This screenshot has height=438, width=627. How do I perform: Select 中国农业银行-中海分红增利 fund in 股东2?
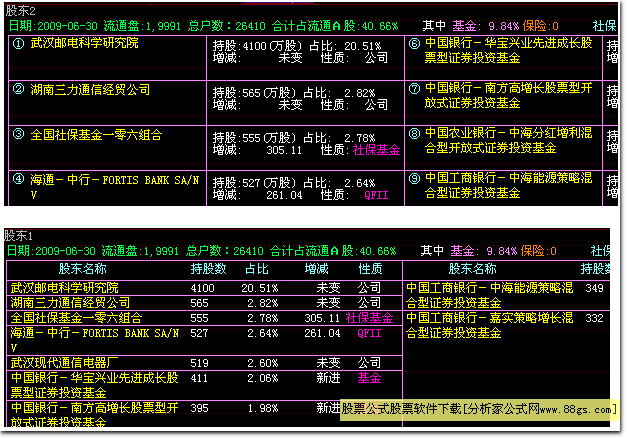click(x=508, y=140)
